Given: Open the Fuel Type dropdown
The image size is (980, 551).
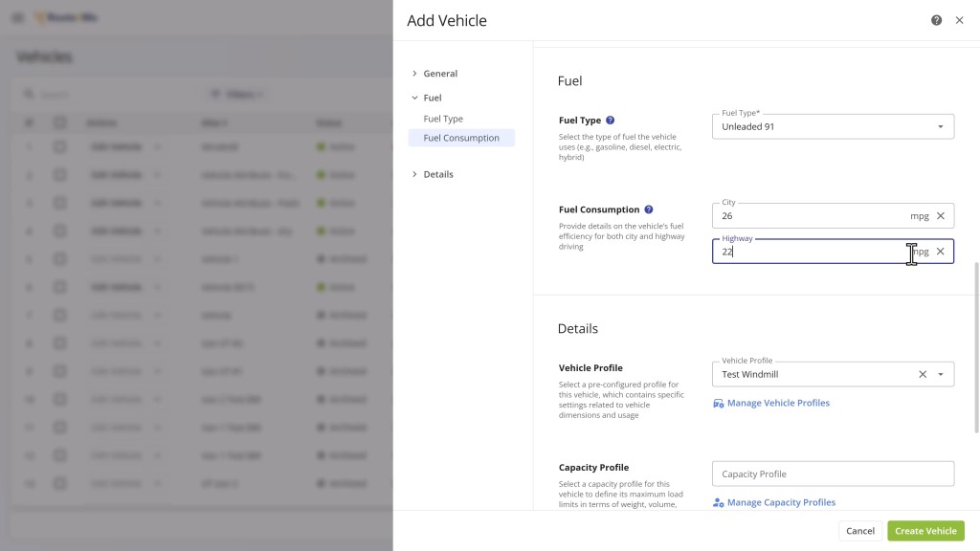Looking at the screenshot, I should pyautogui.click(x=940, y=126).
